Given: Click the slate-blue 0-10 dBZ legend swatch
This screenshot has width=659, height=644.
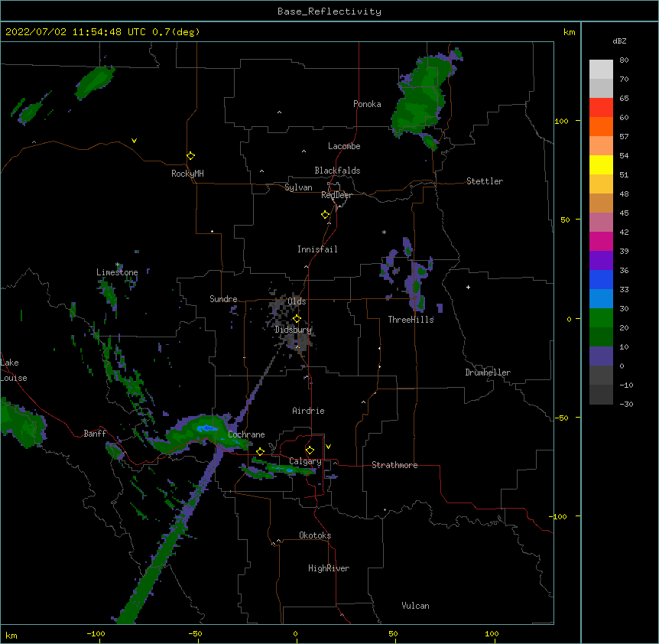Looking at the screenshot, I should [x=601, y=356].
